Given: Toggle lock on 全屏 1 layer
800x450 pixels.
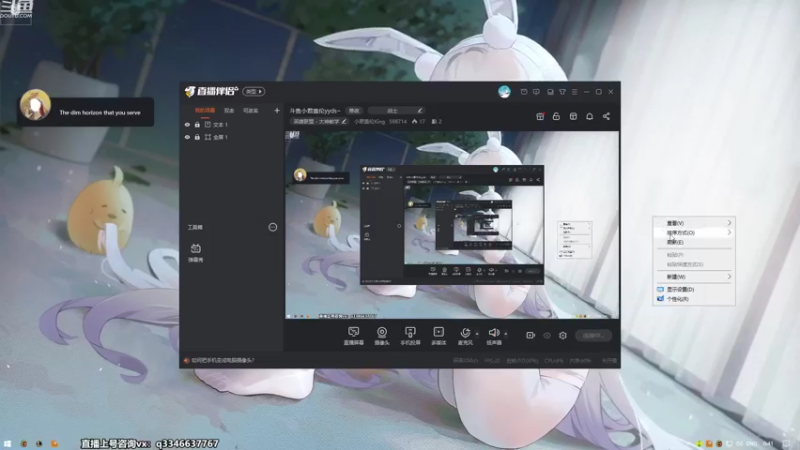Looking at the screenshot, I should click(197, 137).
